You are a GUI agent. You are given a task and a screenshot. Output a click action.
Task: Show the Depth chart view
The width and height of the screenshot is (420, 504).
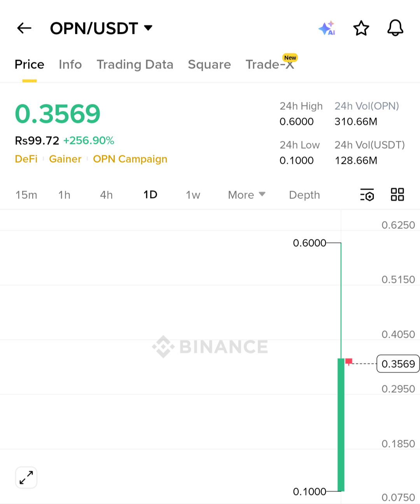click(x=304, y=195)
